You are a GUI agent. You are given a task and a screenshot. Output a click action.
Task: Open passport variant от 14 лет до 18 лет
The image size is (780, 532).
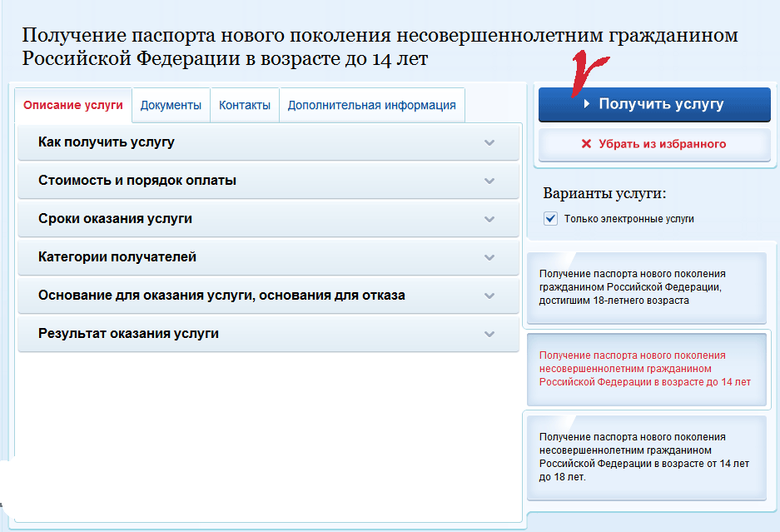click(x=645, y=457)
